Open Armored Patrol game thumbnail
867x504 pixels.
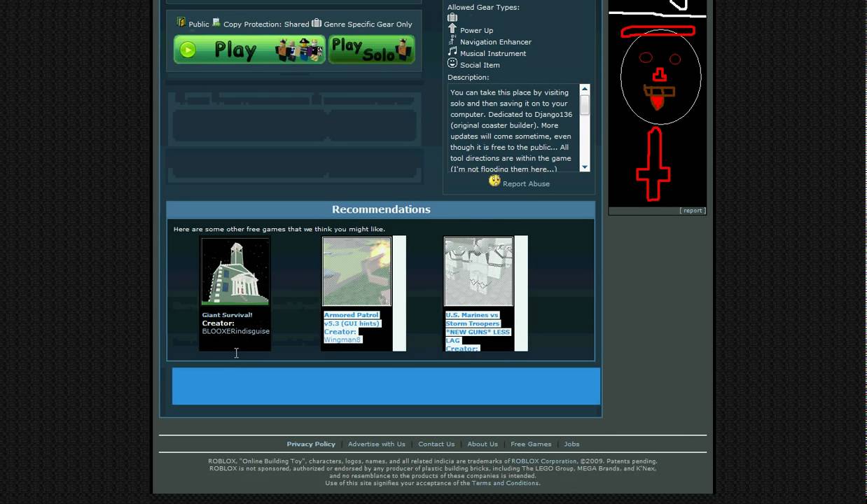[356, 272]
